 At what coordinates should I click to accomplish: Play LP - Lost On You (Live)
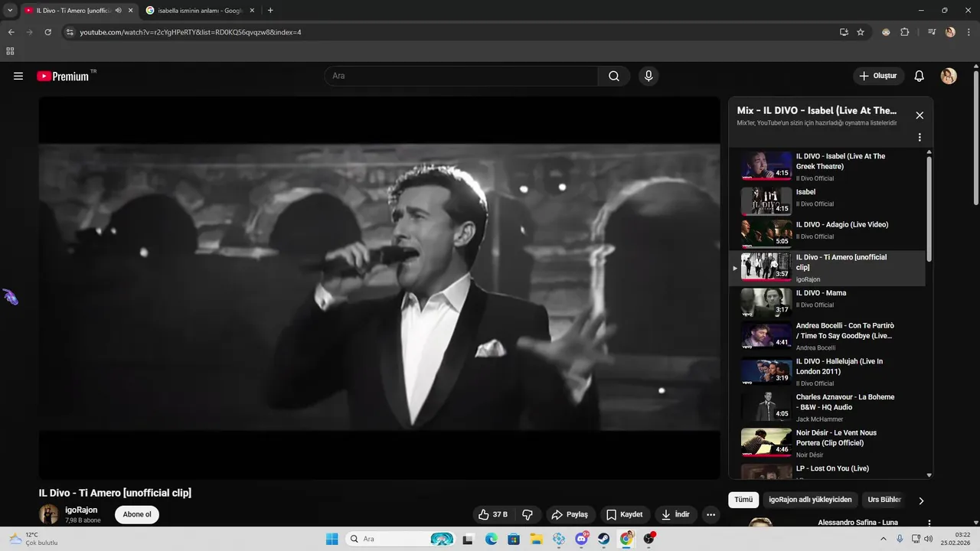coord(827,471)
